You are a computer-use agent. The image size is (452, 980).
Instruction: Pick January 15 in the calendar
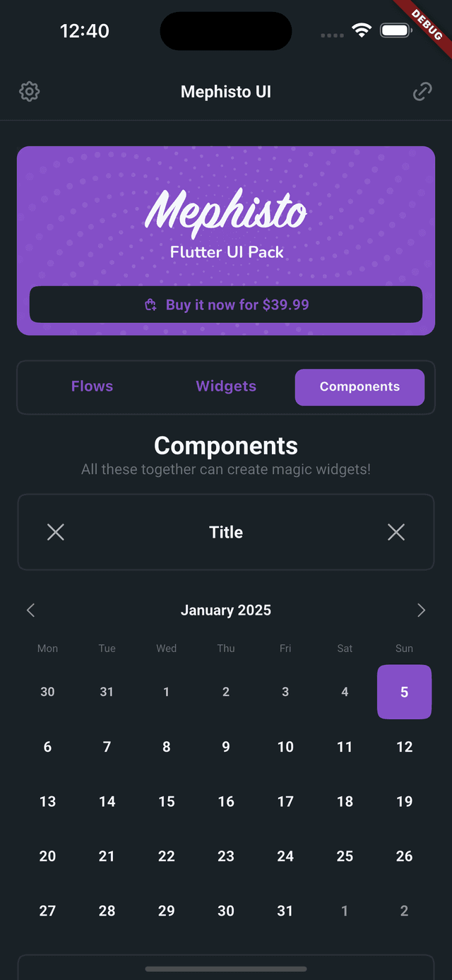[167, 801]
